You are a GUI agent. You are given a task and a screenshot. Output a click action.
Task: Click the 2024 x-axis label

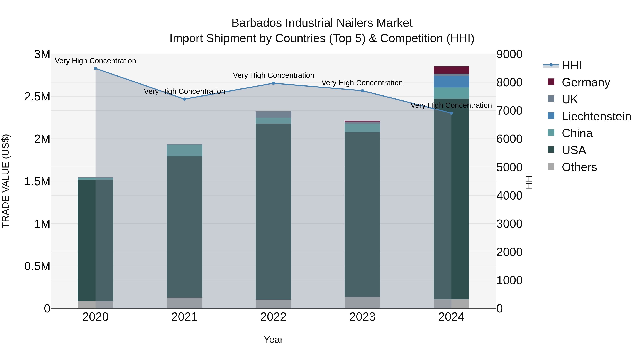451,317
